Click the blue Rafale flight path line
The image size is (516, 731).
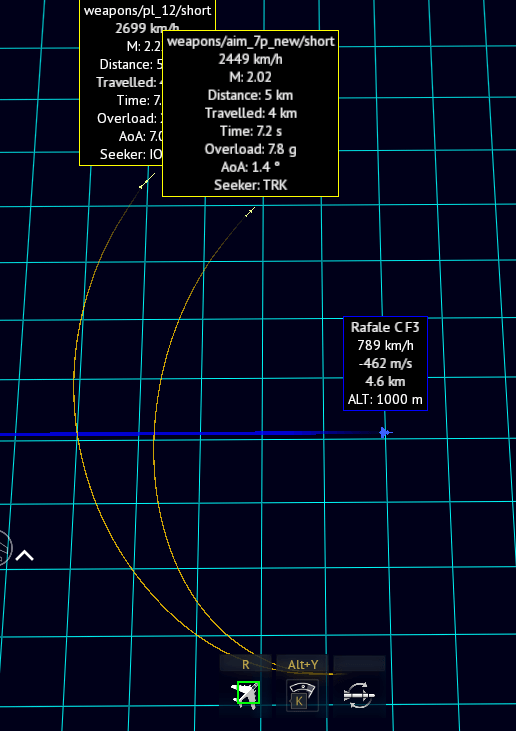click(186, 434)
